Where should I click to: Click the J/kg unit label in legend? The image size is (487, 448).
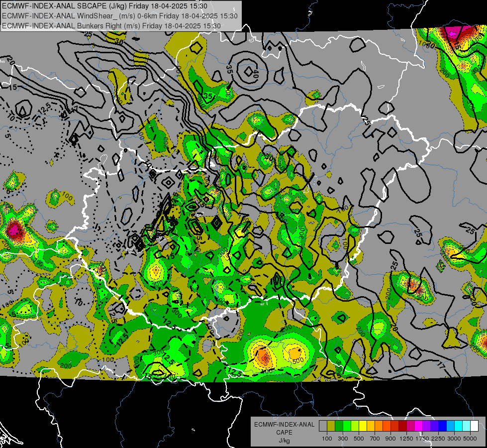pos(284,441)
